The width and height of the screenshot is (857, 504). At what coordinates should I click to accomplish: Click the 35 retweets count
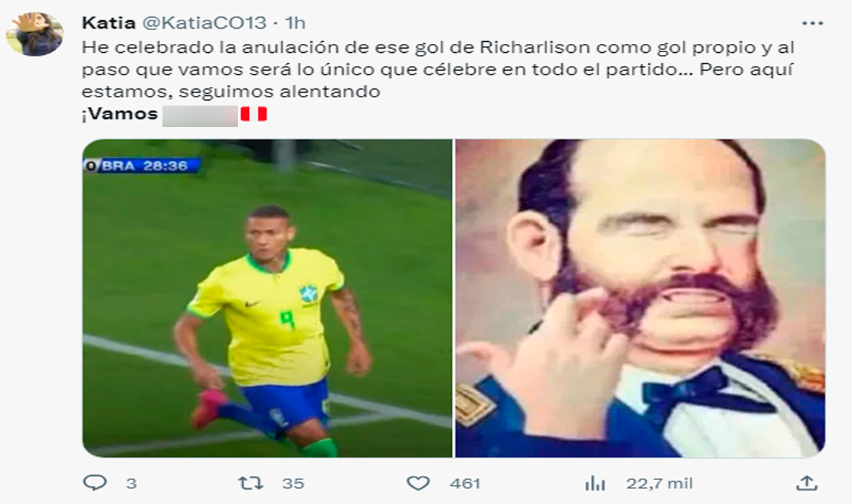293,483
